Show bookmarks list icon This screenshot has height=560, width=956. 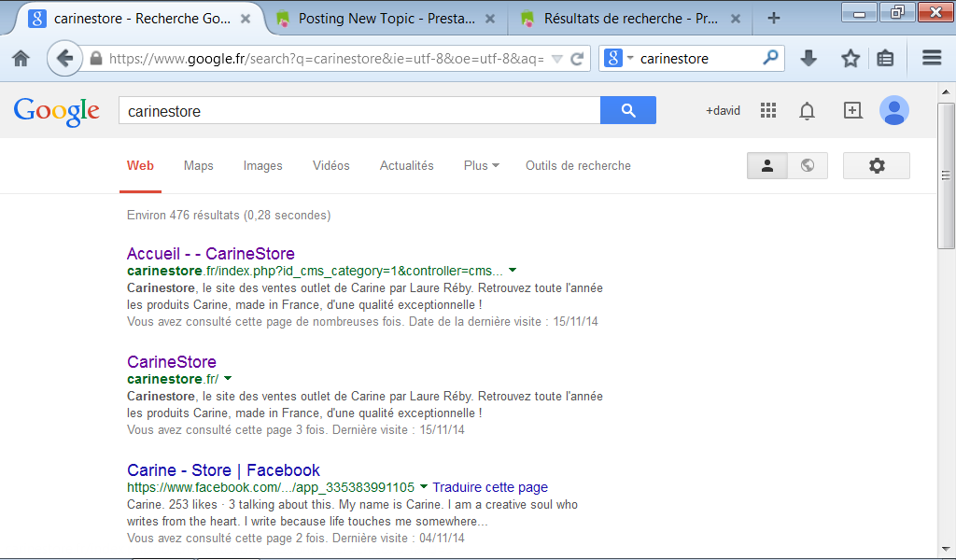885,59
